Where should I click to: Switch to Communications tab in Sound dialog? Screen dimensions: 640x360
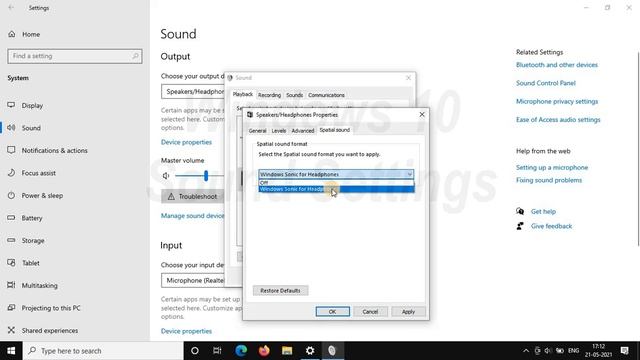326,95
